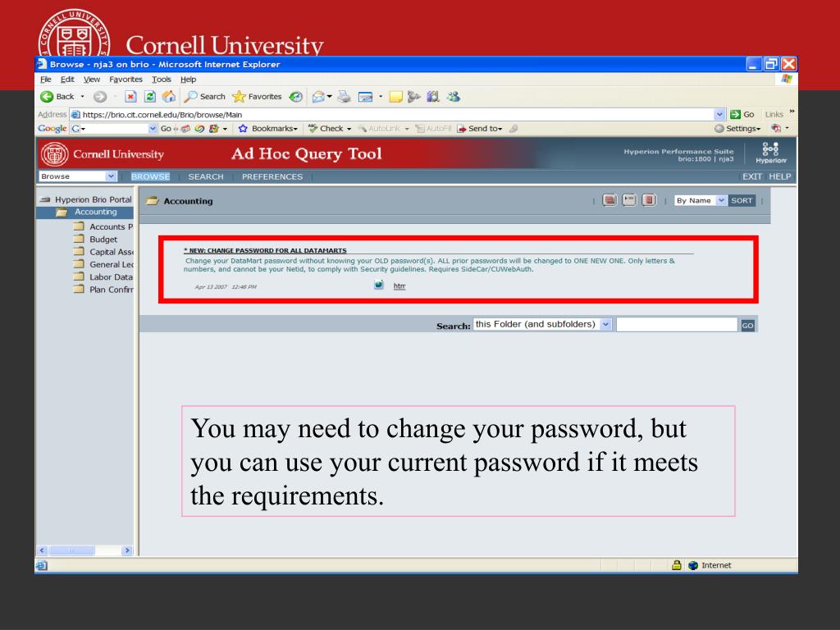Click the Refresh page icon

150,97
